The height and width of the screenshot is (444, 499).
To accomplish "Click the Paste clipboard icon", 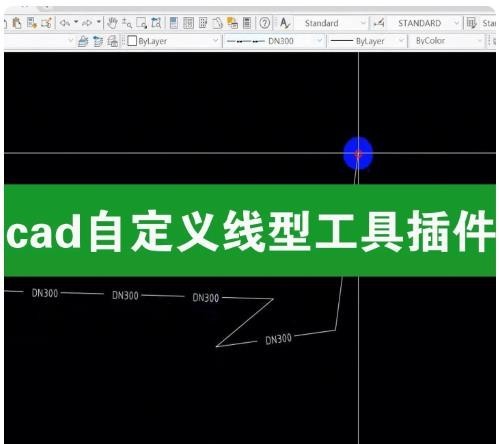I will coord(17,23).
